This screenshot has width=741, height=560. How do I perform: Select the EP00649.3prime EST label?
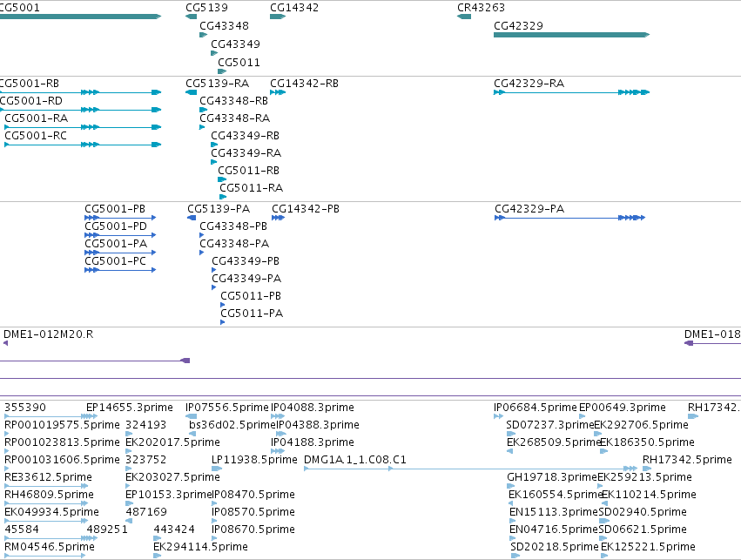tap(623, 408)
